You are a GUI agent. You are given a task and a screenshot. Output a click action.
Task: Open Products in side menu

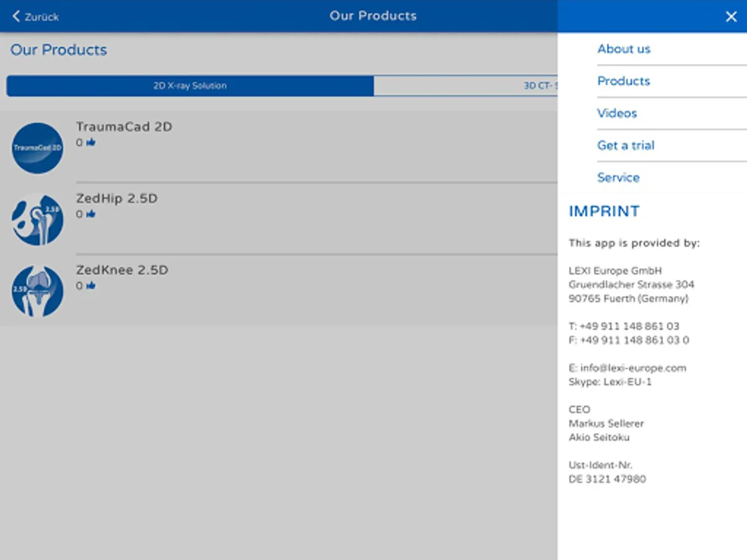623,82
